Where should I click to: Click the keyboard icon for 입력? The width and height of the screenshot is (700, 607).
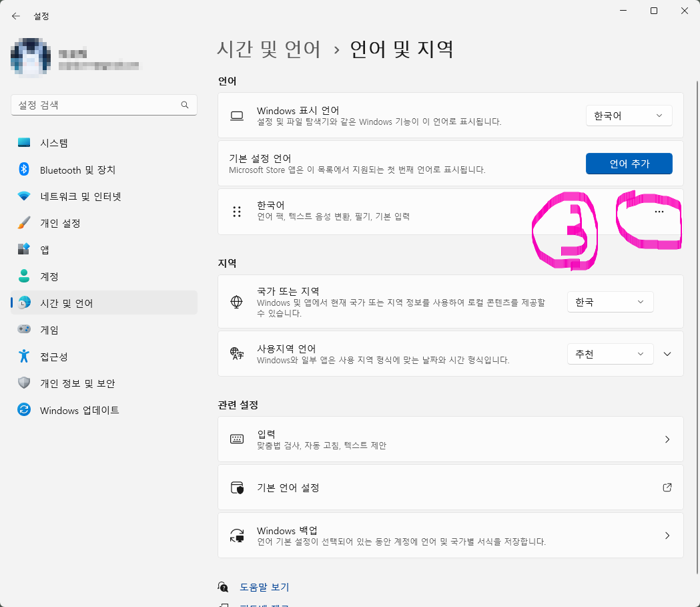[237, 439]
